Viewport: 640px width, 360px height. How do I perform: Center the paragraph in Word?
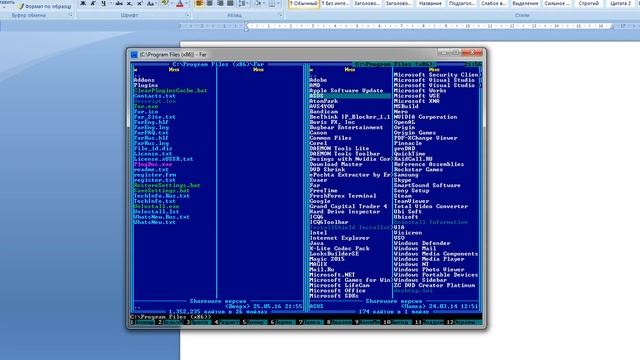210,3
